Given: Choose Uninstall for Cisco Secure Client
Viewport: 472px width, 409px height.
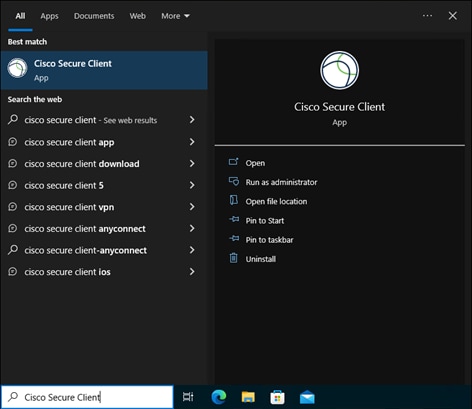Looking at the screenshot, I should pyautogui.click(x=261, y=259).
